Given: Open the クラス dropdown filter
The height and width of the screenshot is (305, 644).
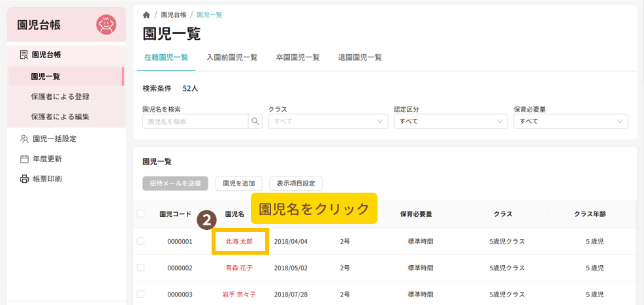Looking at the screenshot, I should click(328, 121).
